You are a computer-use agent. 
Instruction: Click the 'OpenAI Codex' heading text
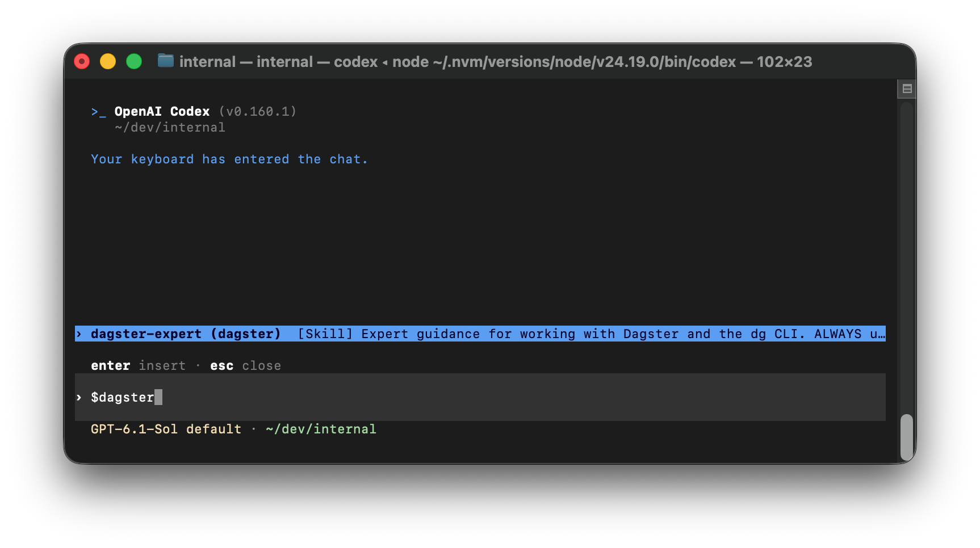(x=162, y=111)
